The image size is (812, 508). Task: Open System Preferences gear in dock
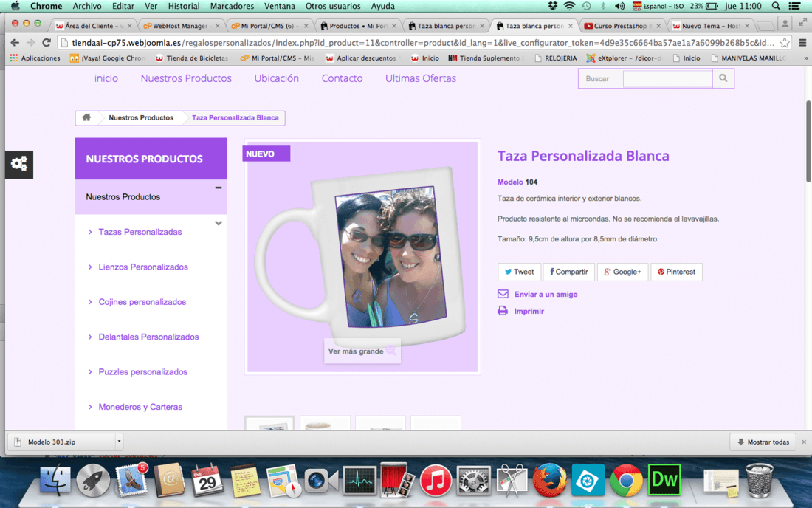click(473, 480)
